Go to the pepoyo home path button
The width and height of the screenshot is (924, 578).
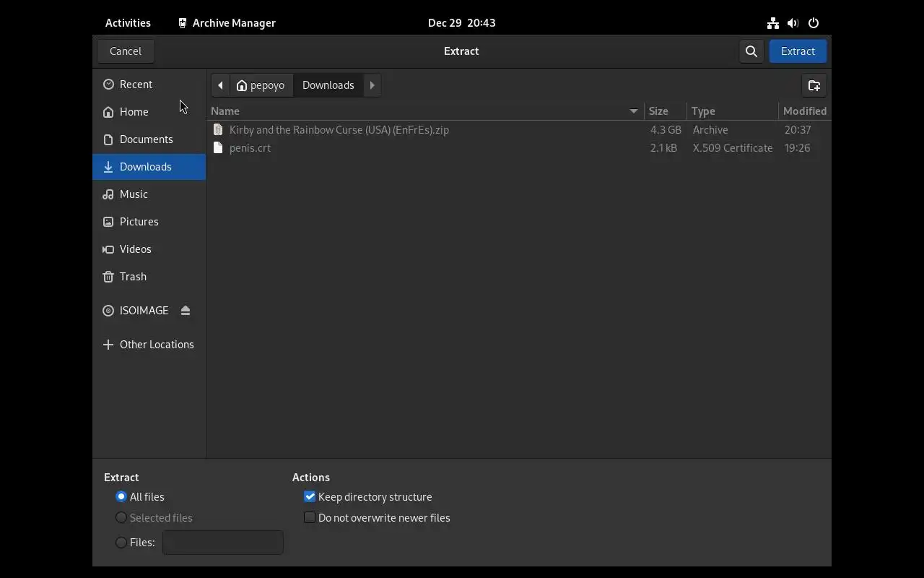click(261, 85)
